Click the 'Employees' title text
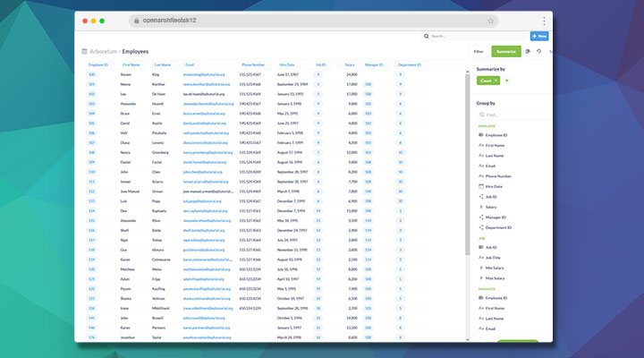Viewport: 644px width, 358px height. (135, 51)
